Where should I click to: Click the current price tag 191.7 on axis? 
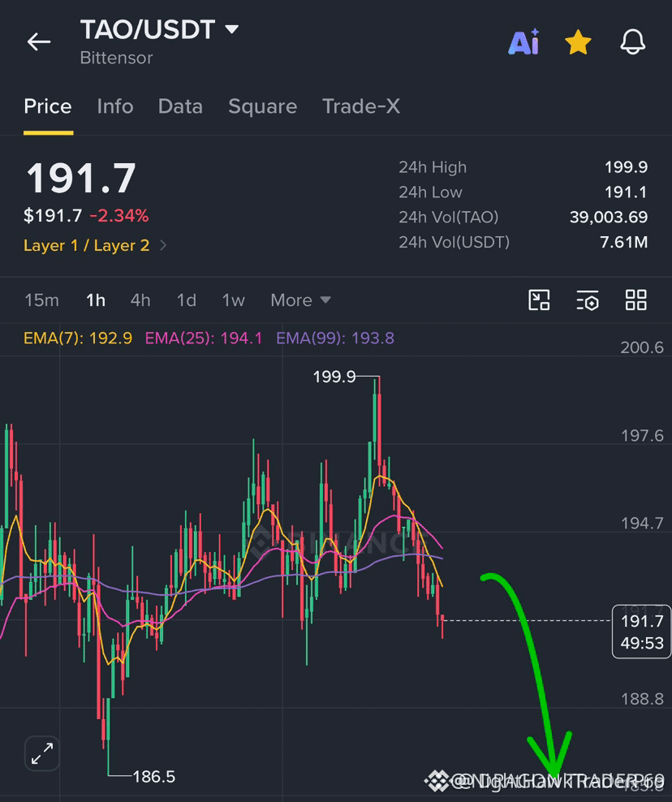pyautogui.click(x=642, y=632)
